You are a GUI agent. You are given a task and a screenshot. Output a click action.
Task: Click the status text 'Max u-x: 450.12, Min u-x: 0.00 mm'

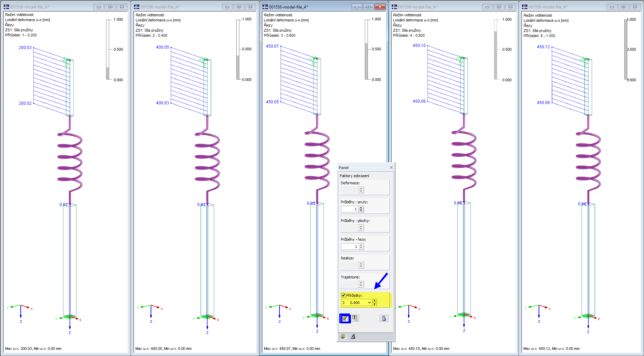pos(552,349)
